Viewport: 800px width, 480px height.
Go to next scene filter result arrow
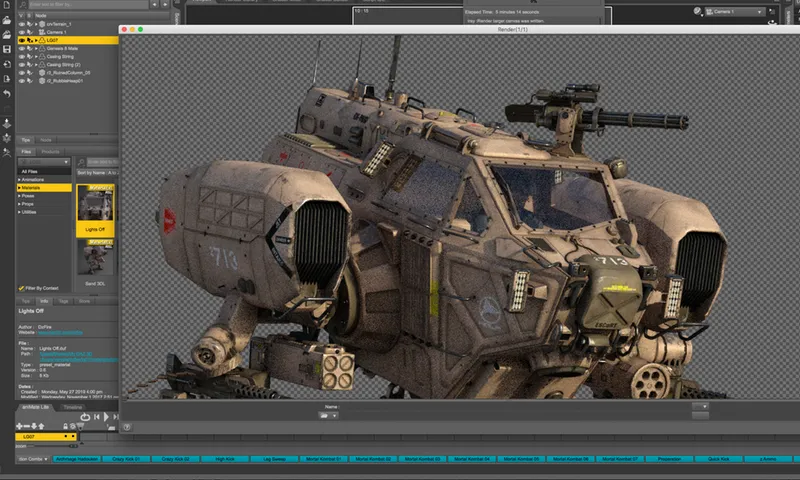click(x=165, y=5)
